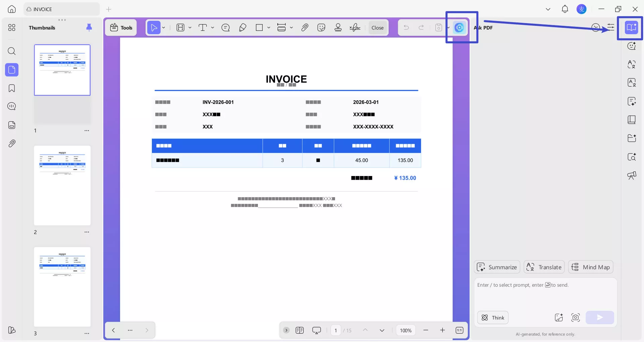The height and width of the screenshot is (342, 644).
Task: Open the title bar tab list chevron
Action: click(548, 9)
